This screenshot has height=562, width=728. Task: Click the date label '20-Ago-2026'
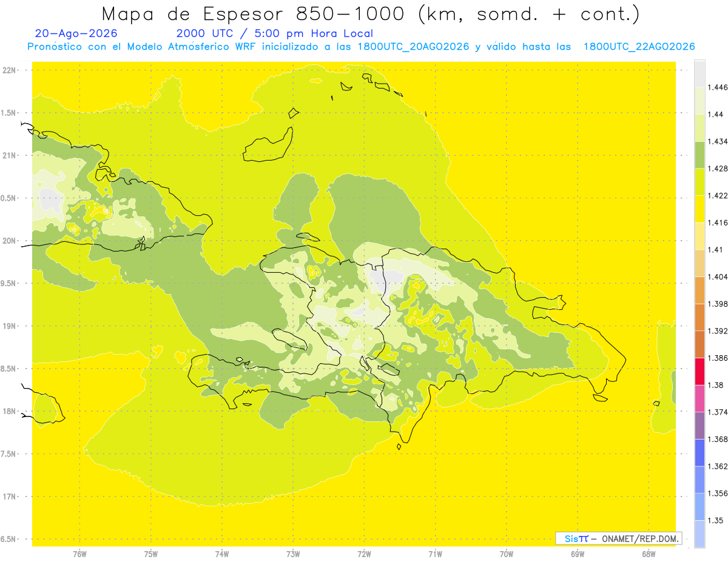pyautogui.click(x=76, y=33)
